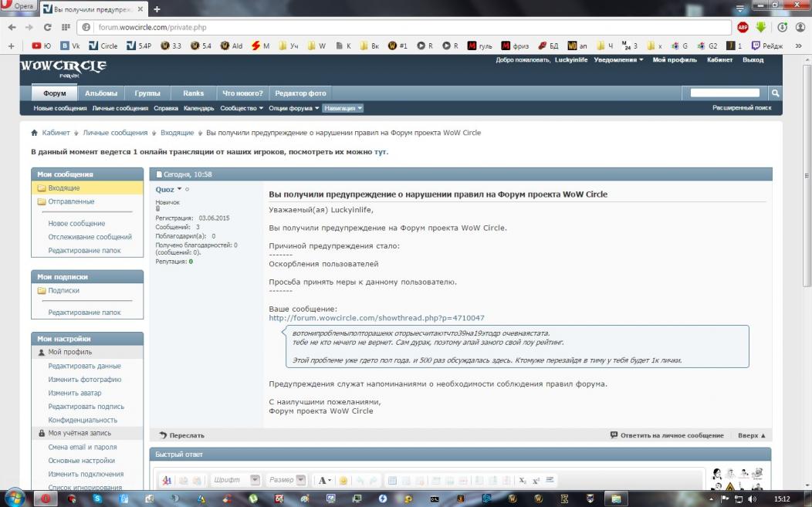This screenshot has height=507, width=812.
Task: Insert a smiley in quick reply toolbar
Action: pos(343,481)
